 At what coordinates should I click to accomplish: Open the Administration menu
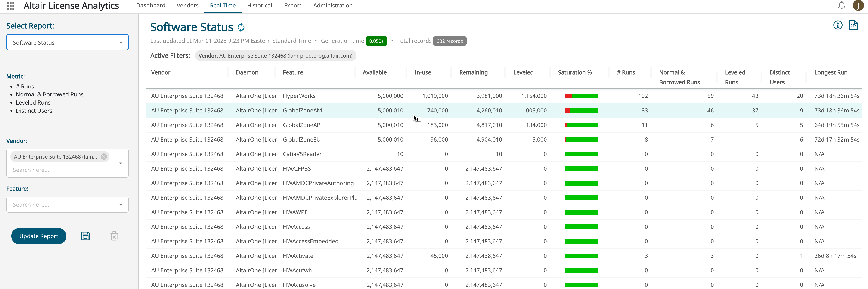point(333,6)
